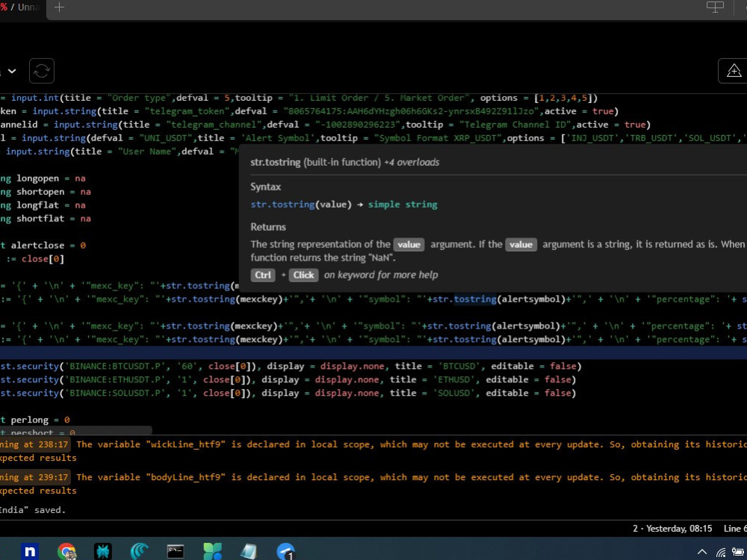
Task: Click the add-to-chart triangle icon
Action: pyautogui.click(x=734, y=71)
